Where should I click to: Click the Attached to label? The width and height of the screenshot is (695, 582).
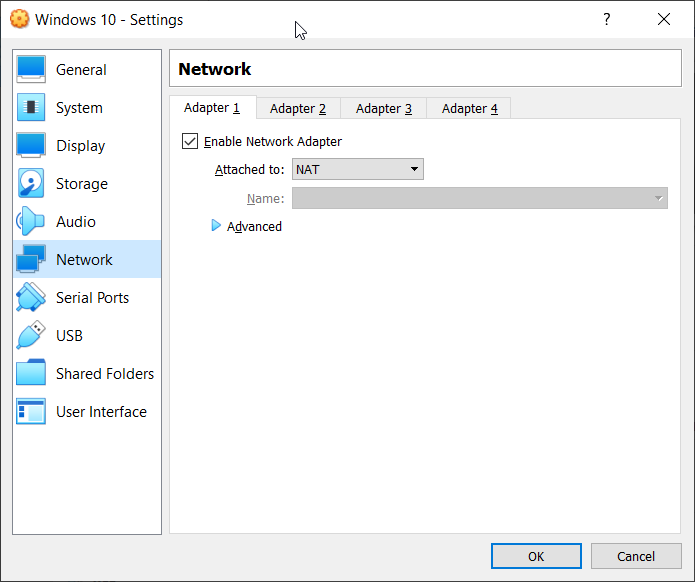(x=250, y=169)
